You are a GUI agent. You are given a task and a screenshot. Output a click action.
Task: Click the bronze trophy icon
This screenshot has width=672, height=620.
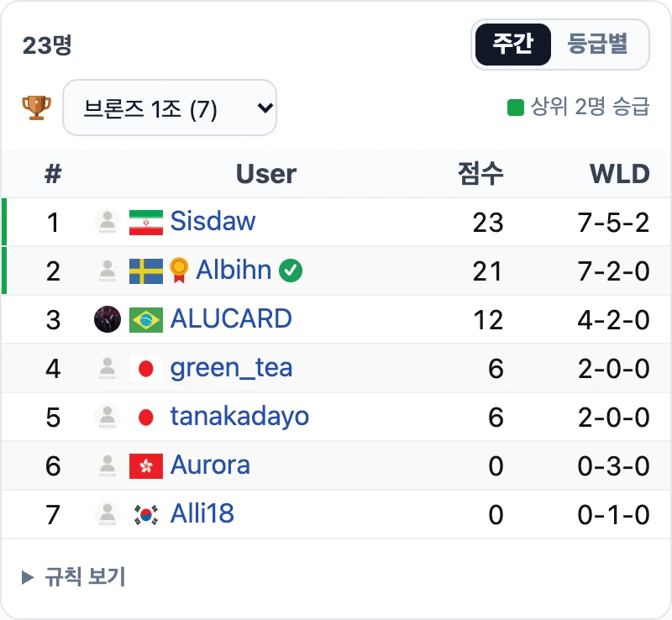[36, 108]
